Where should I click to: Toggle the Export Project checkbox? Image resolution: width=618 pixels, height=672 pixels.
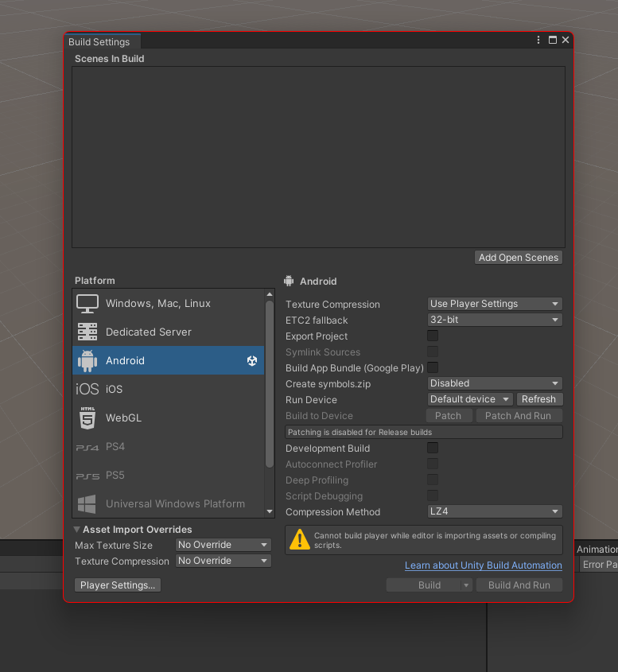coord(433,336)
